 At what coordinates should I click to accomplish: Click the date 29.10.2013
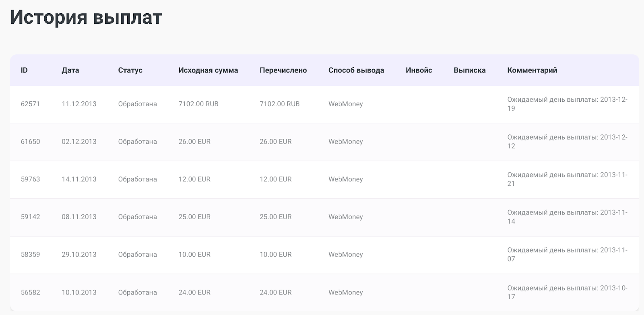click(x=79, y=254)
